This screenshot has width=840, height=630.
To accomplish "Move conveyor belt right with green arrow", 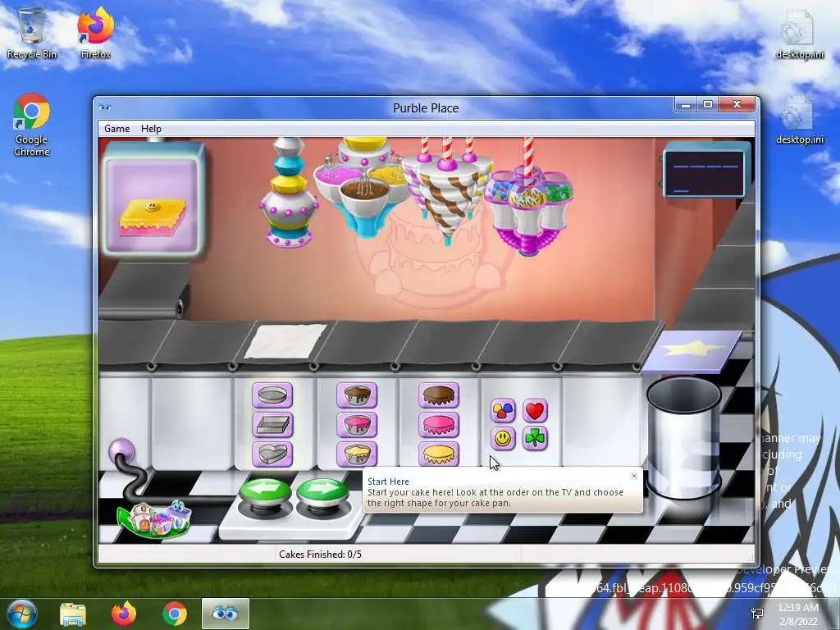I will click(x=322, y=492).
